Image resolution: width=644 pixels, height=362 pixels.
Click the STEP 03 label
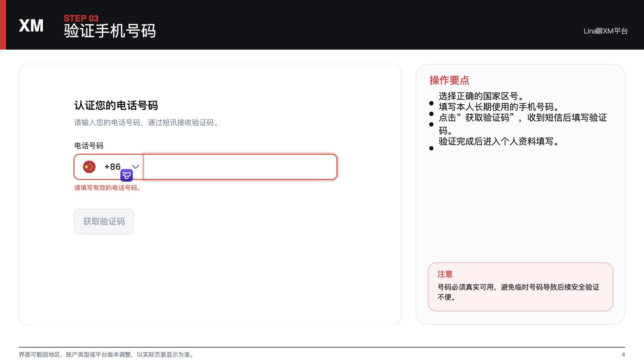point(81,18)
